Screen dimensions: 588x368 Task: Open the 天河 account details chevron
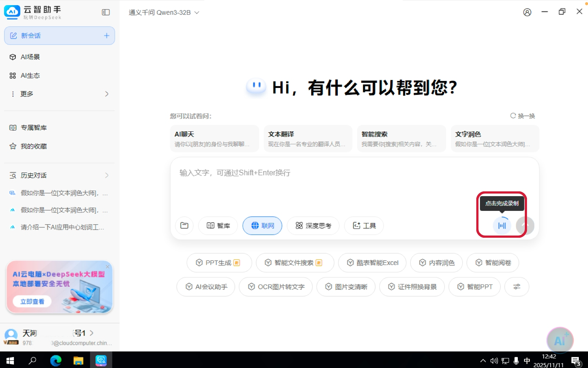point(92,333)
